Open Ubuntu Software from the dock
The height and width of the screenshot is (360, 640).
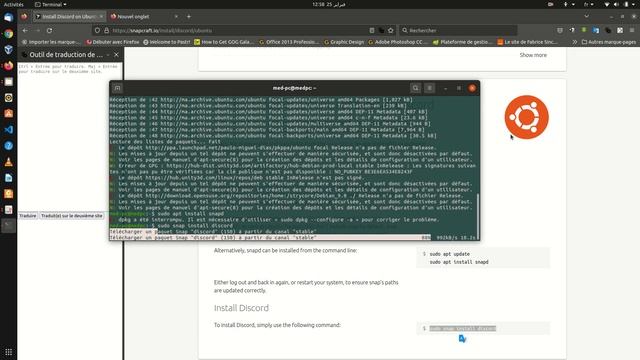(9, 114)
